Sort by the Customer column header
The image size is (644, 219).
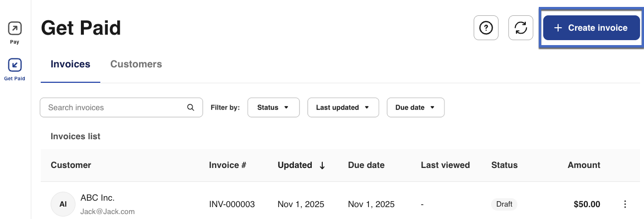71,165
